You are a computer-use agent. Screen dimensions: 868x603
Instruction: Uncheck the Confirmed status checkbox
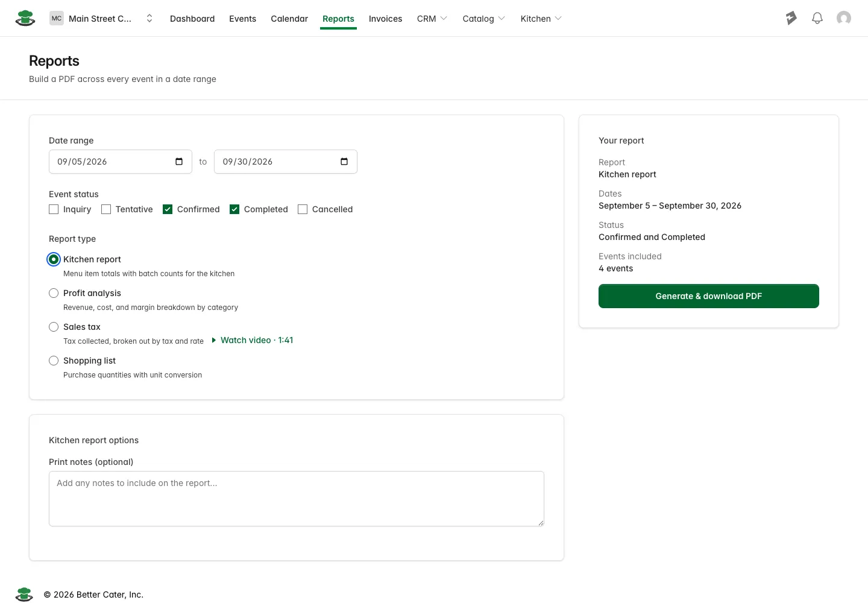(x=168, y=209)
